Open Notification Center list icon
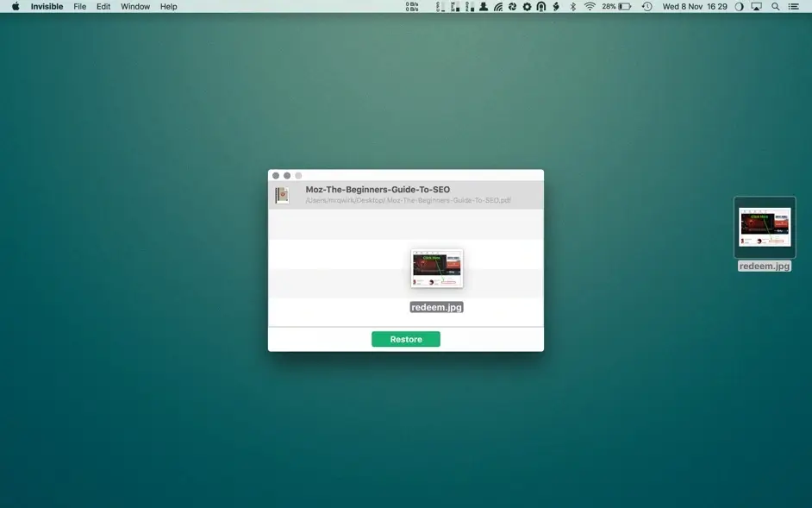The width and height of the screenshot is (812, 508). click(793, 7)
